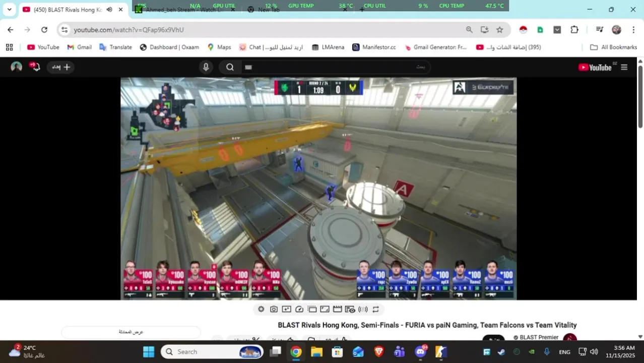This screenshot has width=644, height=363.
Task: Open the enhancer settings gear icon
Action: coord(261,309)
